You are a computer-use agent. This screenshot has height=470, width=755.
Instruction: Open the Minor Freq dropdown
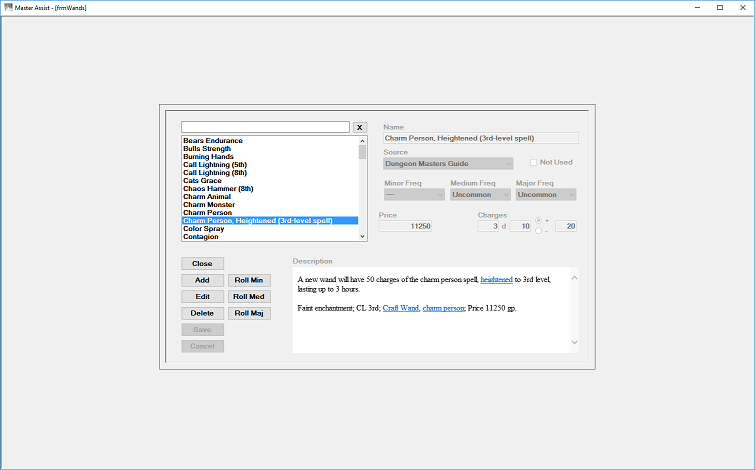click(414, 195)
